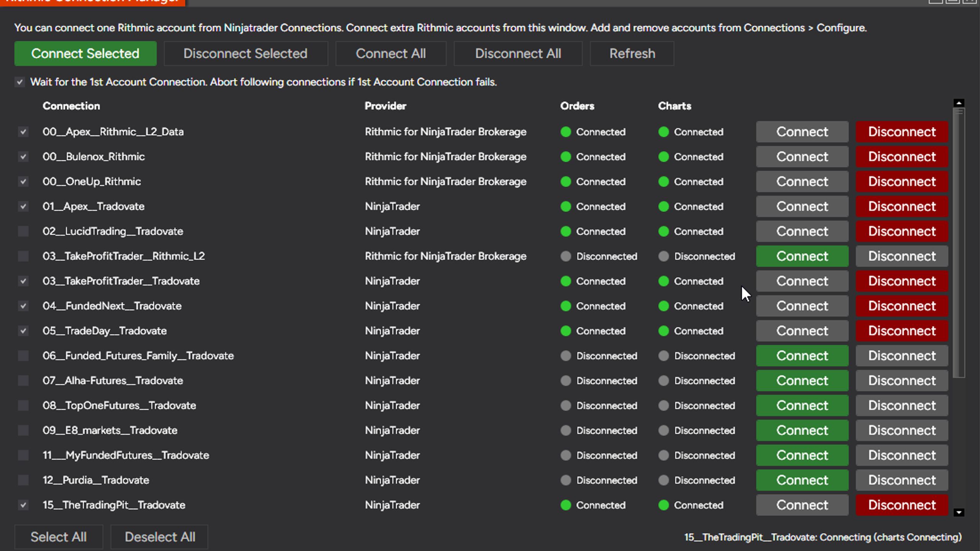
Task: Click the Provider column header
Action: [385, 106]
